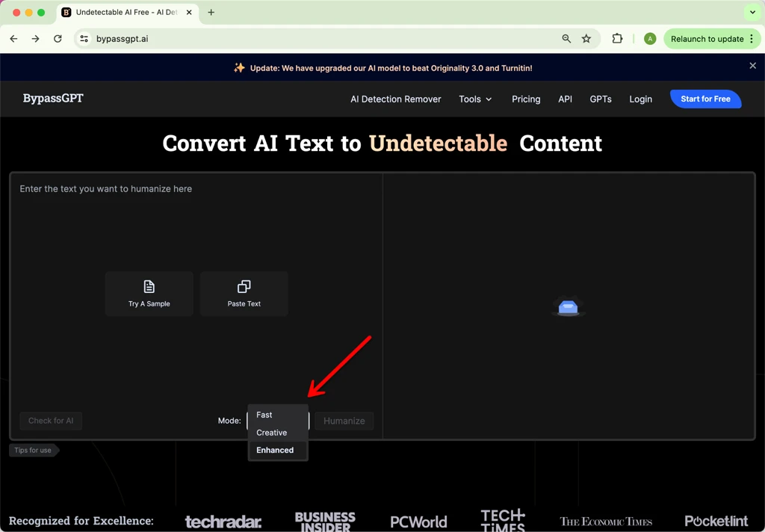The image size is (765, 532).
Task: Click the Tech Times logo
Action: click(x=503, y=520)
